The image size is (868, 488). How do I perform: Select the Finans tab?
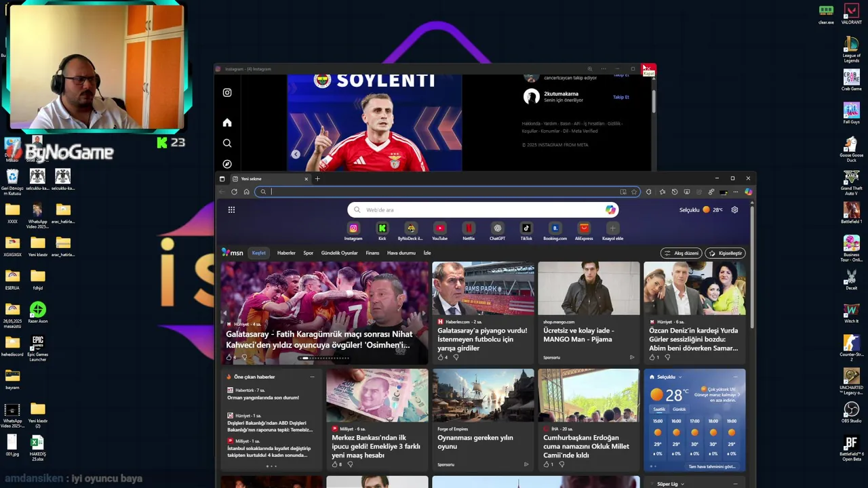click(372, 253)
